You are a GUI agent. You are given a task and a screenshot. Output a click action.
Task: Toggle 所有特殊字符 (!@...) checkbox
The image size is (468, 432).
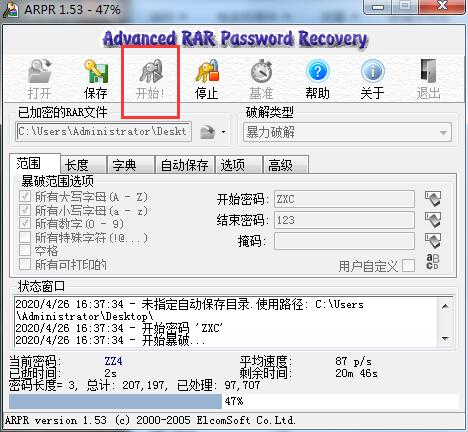(x=25, y=237)
